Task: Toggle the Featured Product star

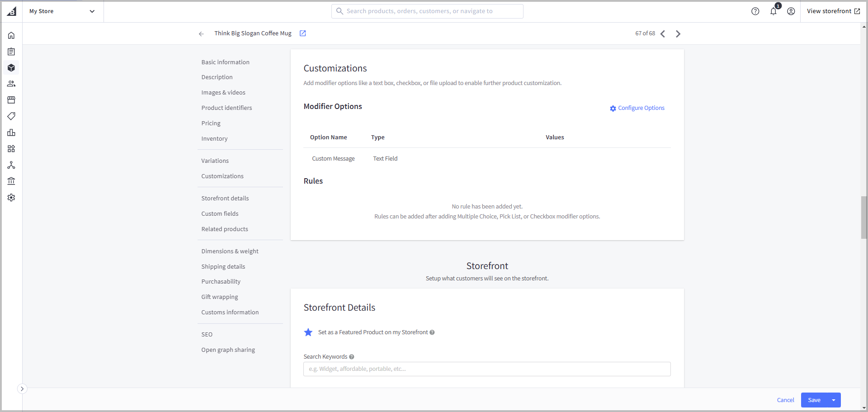Action: pyautogui.click(x=308, y=332)
